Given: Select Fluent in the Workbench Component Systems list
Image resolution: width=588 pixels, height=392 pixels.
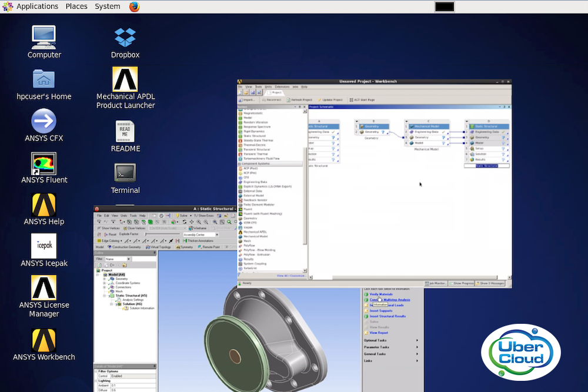Looking at the screenshot, I should 248,209.
